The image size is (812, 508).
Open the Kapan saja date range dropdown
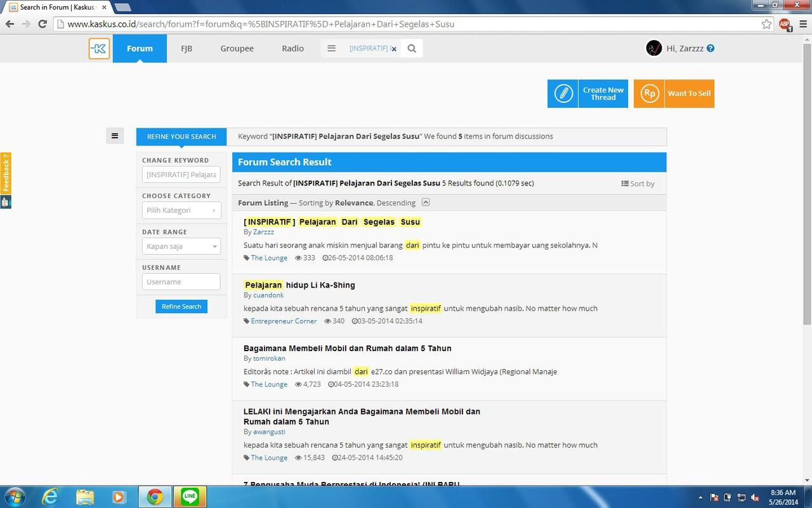[181, 246]
